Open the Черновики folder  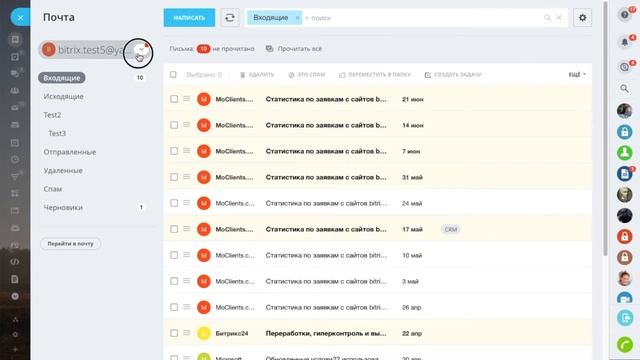(x=63, y=207)
